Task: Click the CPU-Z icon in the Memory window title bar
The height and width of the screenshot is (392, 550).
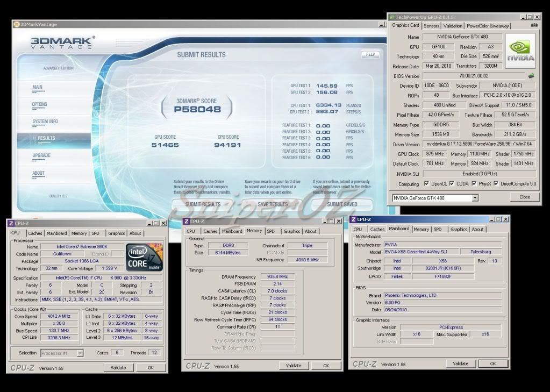Action: point(186,221)
